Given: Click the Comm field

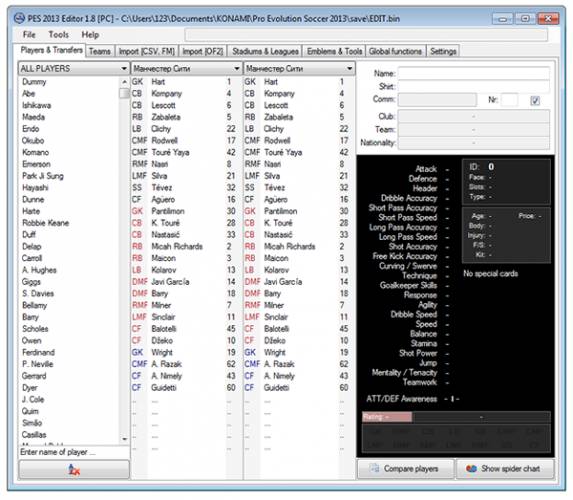Looking at the screenshot, I should [437, 100].
